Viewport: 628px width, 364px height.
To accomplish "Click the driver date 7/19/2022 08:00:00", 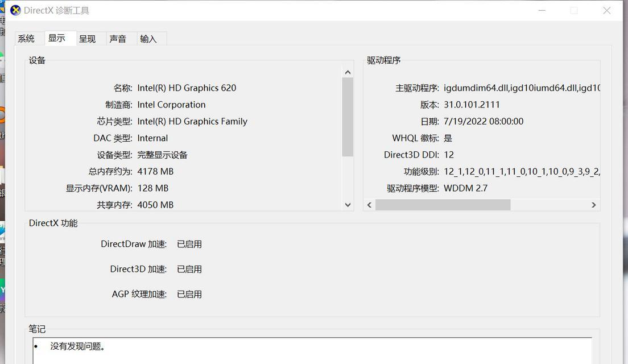I will pyautogui.click(x=484, y=121).
